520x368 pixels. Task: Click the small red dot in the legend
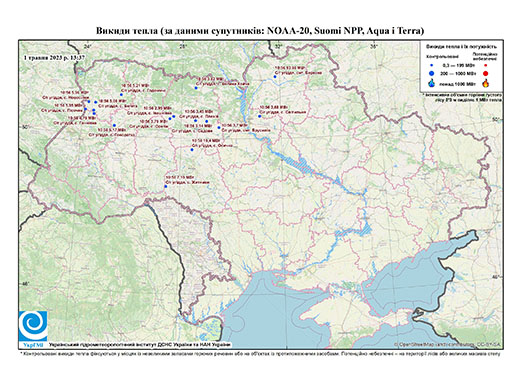485,65
